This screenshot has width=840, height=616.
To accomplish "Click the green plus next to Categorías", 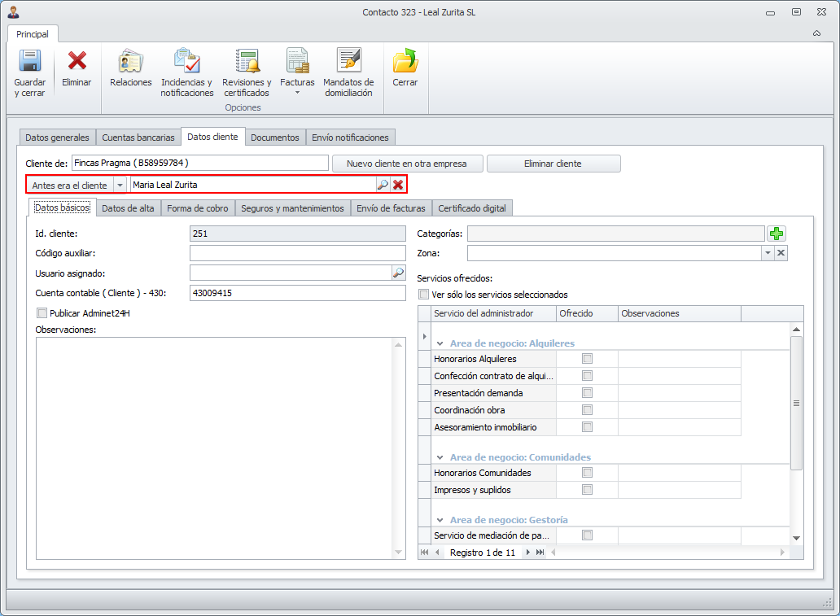I will click(x=777, y=234).
